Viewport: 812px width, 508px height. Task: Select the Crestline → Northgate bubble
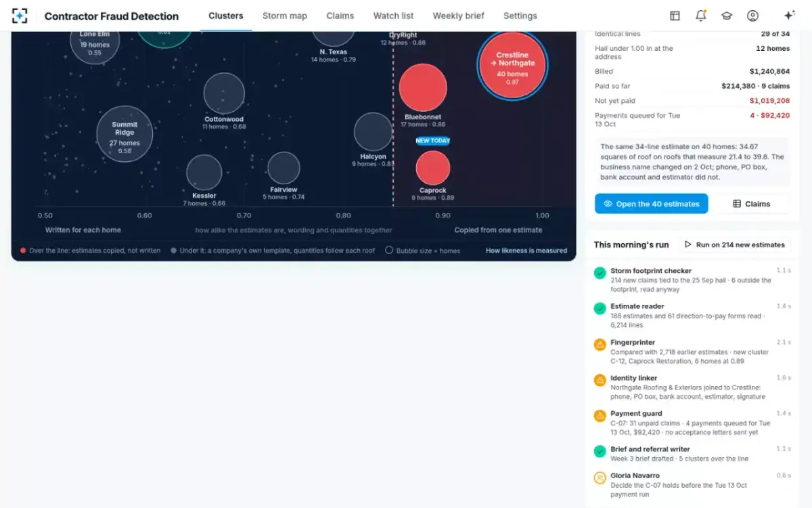(512, 64)
